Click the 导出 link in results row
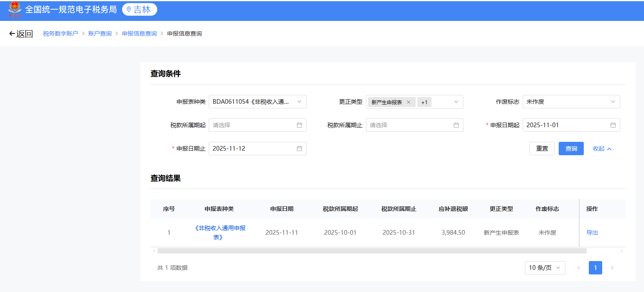This screenshot has height=292, width=644. point(592,233)
